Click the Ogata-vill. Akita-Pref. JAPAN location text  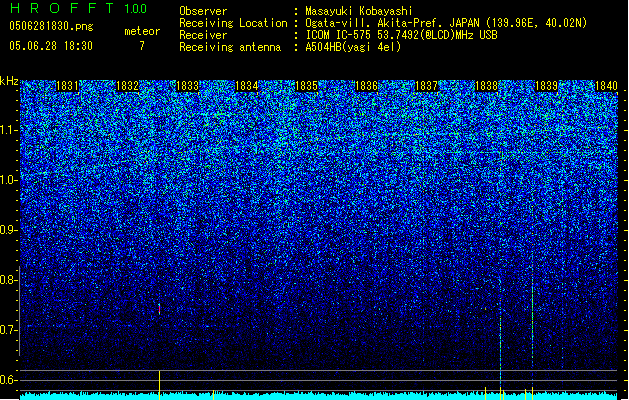(446, 23)
